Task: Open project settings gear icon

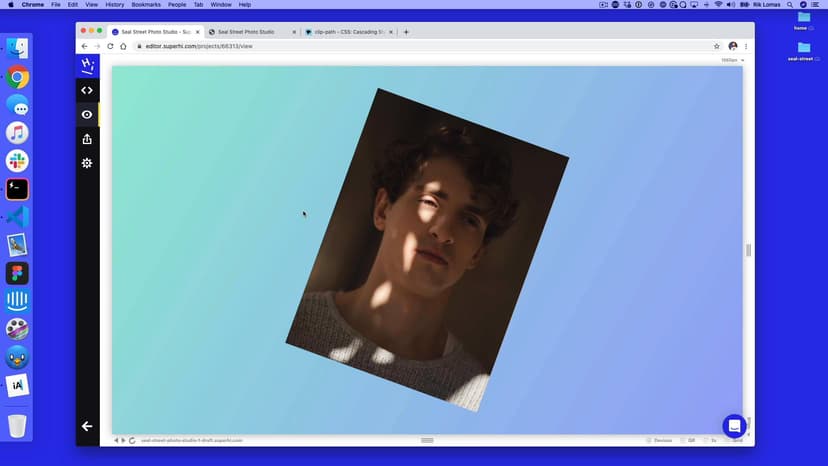Action: 87,163
